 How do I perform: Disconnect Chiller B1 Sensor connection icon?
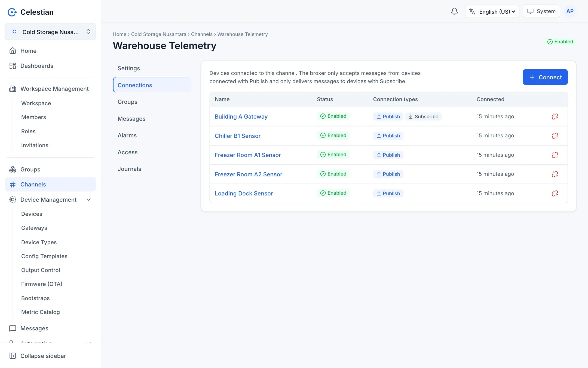(x=555, y=136)
